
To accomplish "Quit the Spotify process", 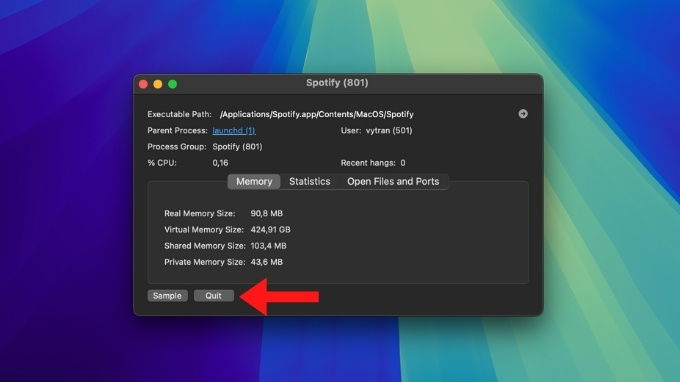I will (214, 296).
